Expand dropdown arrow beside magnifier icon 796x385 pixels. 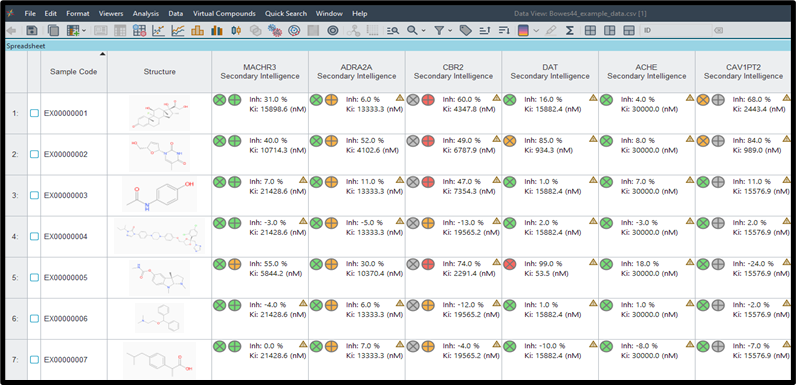(x=423, y=31)
